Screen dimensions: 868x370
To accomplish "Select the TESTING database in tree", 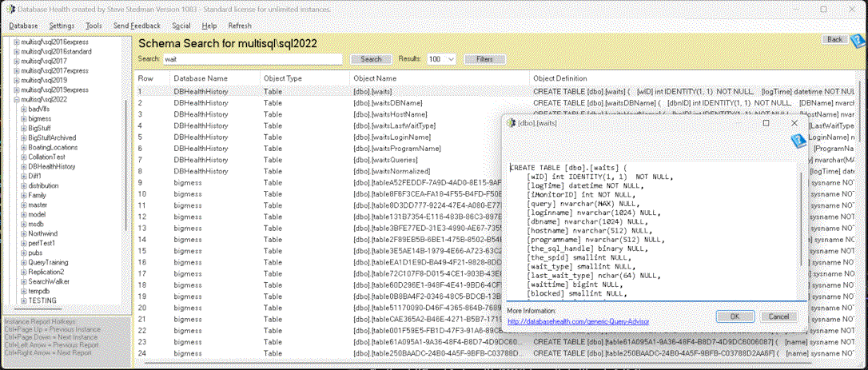I will [x=42, y=300].
